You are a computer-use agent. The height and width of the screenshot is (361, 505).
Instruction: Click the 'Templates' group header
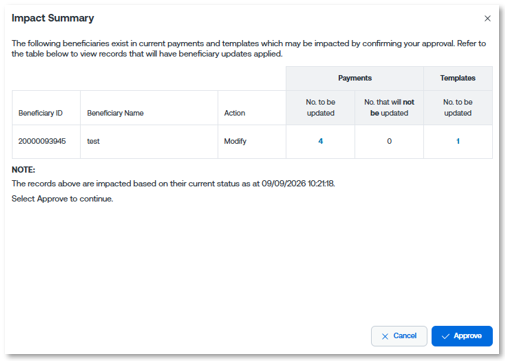click(x=458, y=78)
